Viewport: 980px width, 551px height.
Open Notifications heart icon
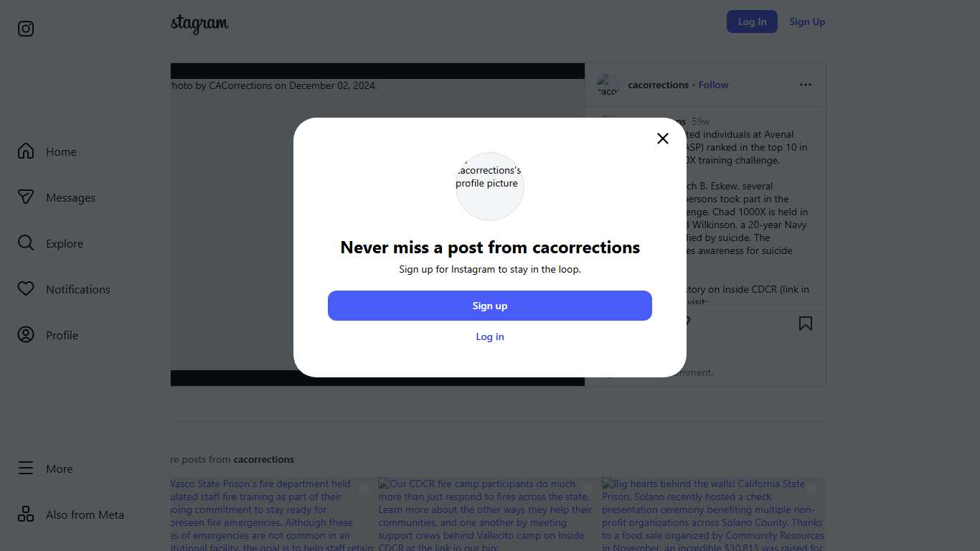point(26,289)
